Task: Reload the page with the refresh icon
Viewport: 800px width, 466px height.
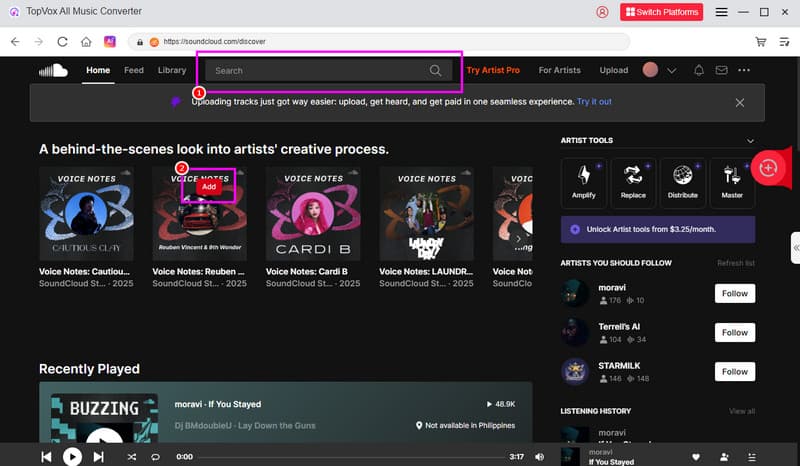Action: (62, 42)
